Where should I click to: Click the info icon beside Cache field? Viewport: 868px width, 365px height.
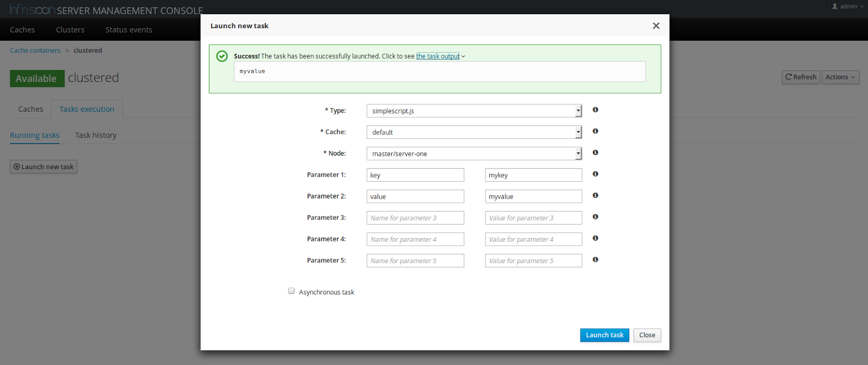pyautogui.click(x=595, y=131)
